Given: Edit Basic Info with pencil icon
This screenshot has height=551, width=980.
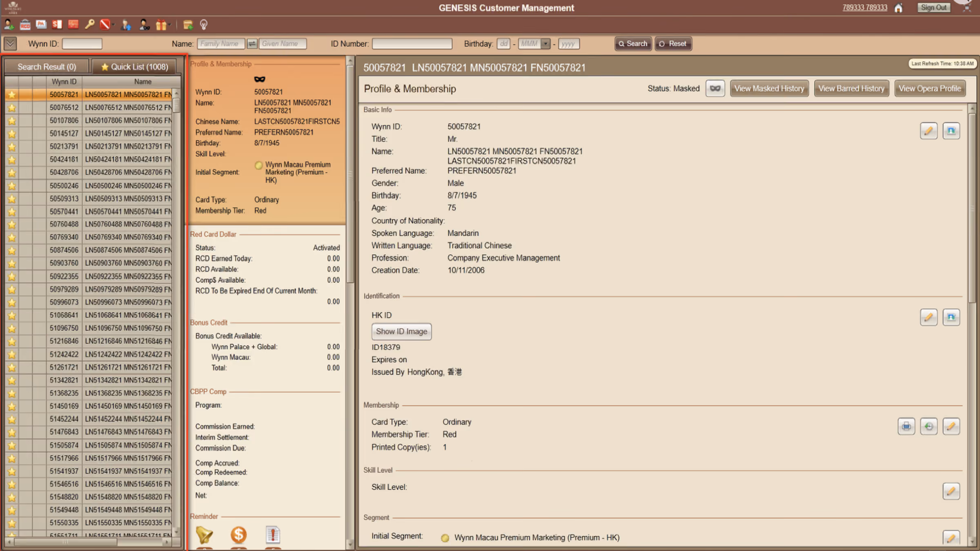Looking at the screenshot, I should (x=929, y=131).
